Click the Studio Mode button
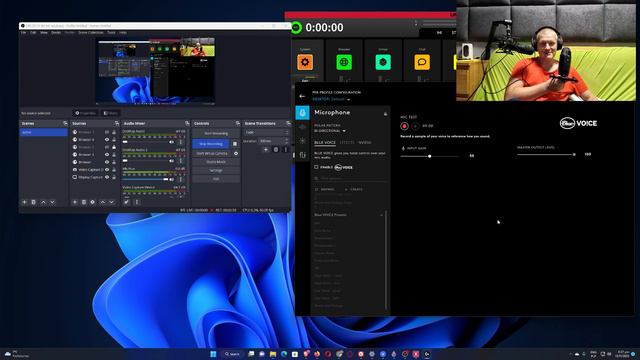 point(216,162)
